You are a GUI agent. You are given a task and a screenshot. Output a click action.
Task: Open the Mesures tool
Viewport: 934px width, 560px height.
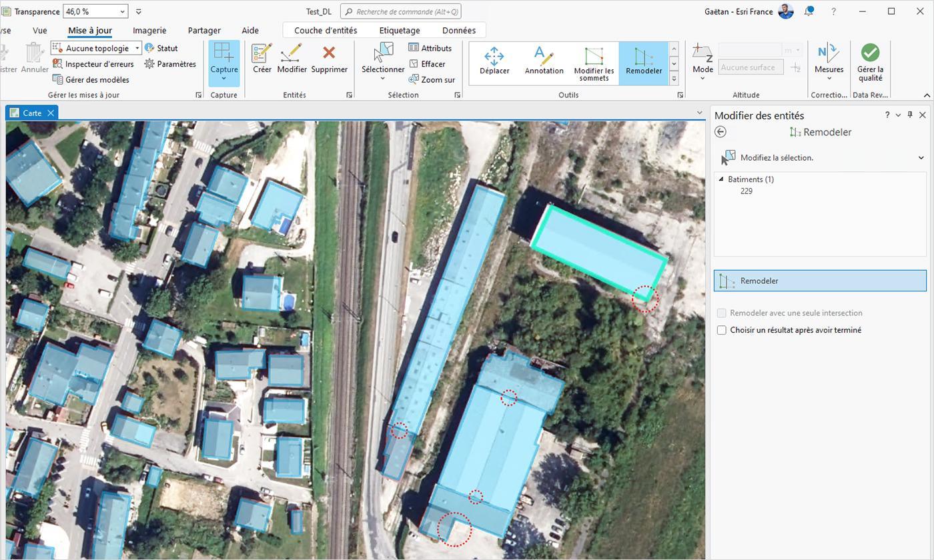(x=829, y=59)
